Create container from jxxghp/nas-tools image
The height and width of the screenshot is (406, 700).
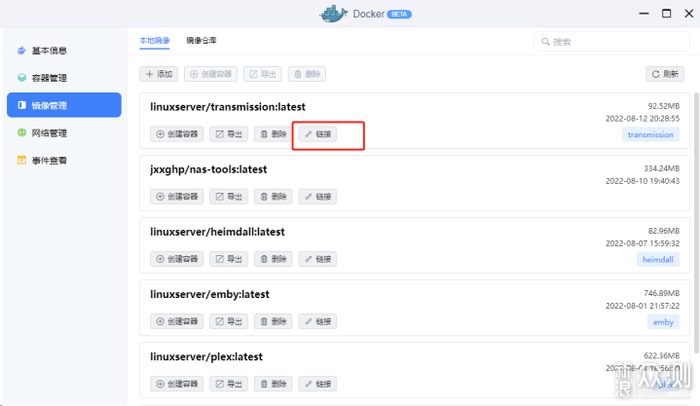[x=177, y=197]
